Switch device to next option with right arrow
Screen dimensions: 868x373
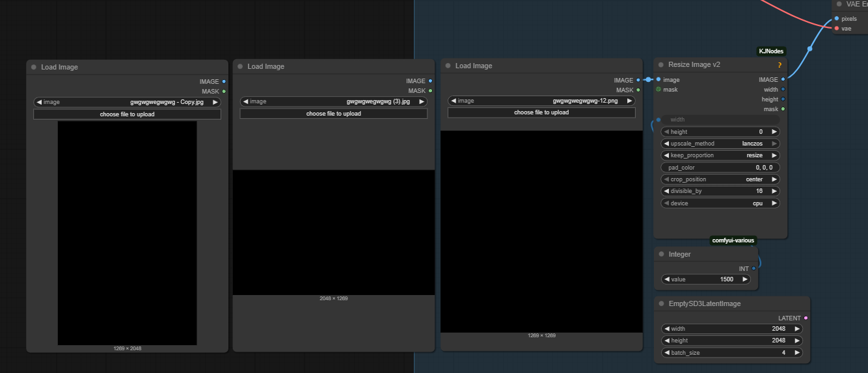pos(774,203)
